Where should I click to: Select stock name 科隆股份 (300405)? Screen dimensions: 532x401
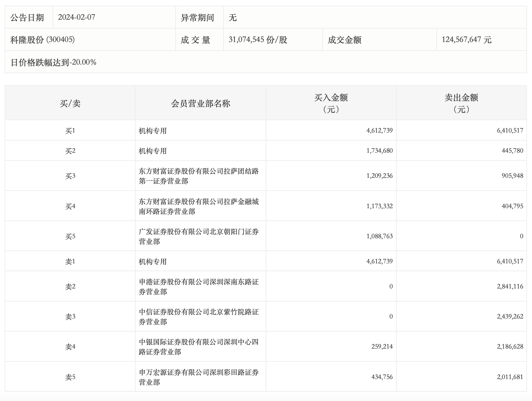coord(42,40)
